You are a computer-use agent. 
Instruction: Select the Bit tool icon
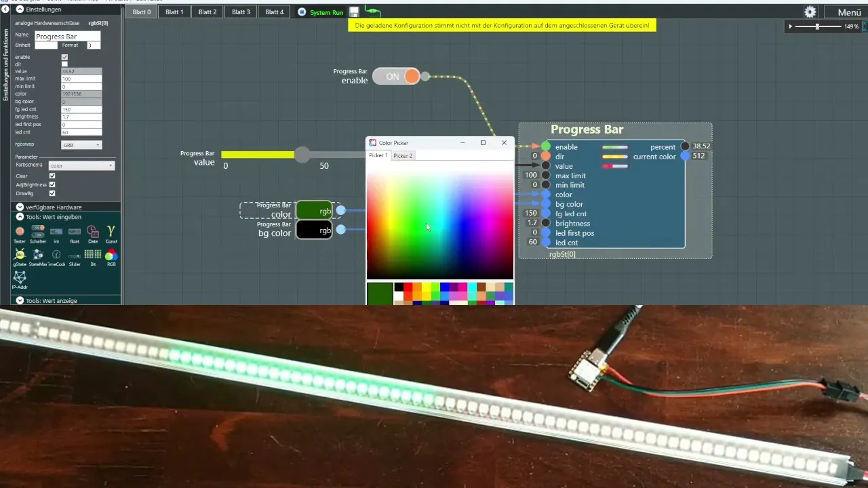pyautogui.click(x=93, y=257)
